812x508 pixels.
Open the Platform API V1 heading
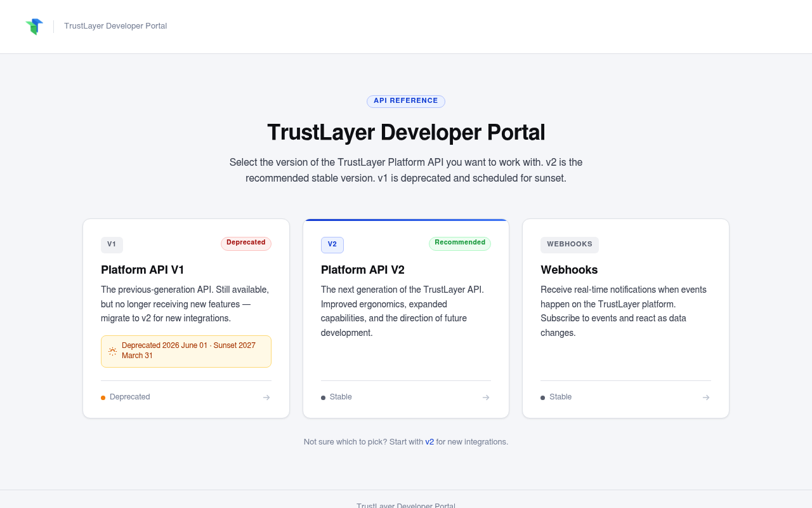tap(143, 270)
